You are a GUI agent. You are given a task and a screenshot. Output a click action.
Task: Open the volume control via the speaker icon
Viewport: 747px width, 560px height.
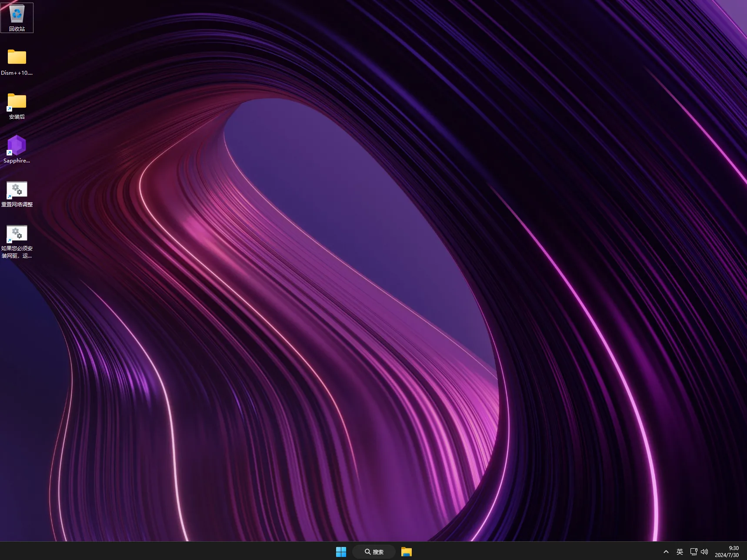point(704,552)
